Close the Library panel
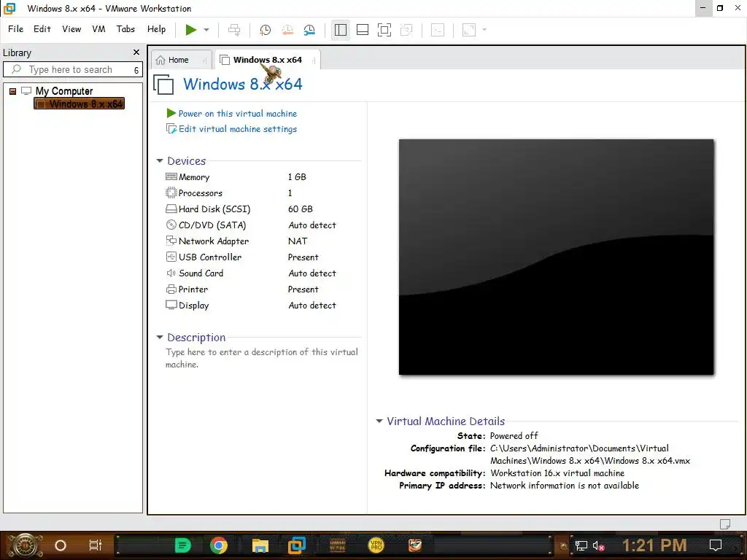Viewport: 747px width, 560px height. [136, 52]
